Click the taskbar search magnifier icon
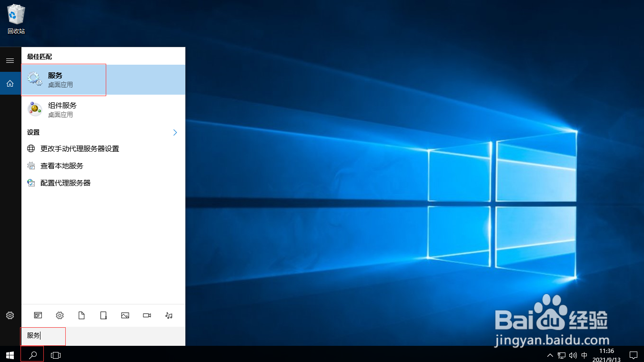The height and width of the screenshot is (362, 644). click(x=32, y=355)
